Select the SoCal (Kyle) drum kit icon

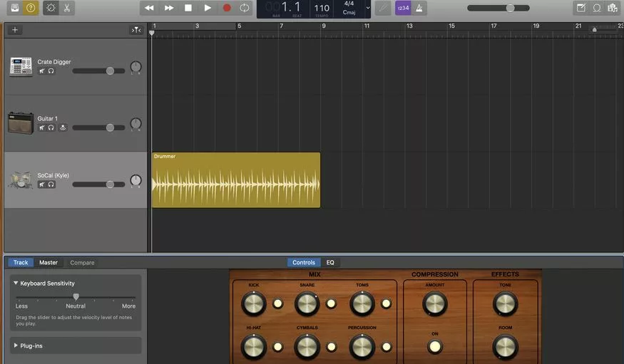click(x=21, y=180)
